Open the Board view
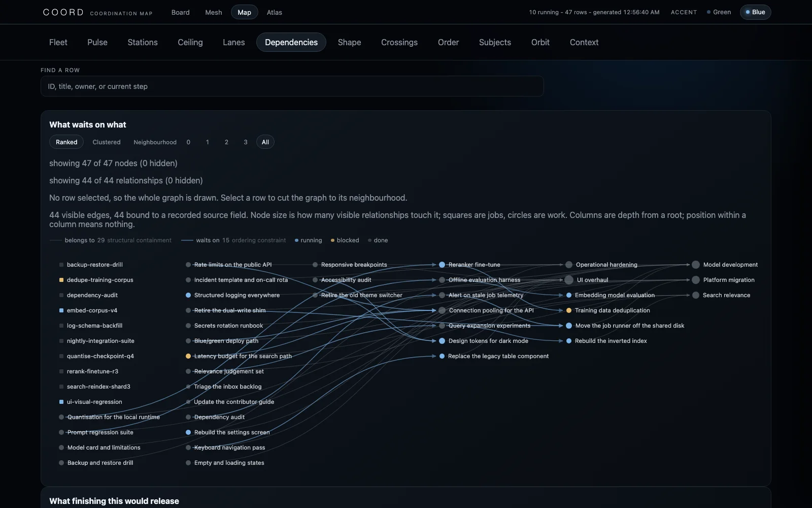The width and height of the screenshot is (812, 508). (180, 12)
